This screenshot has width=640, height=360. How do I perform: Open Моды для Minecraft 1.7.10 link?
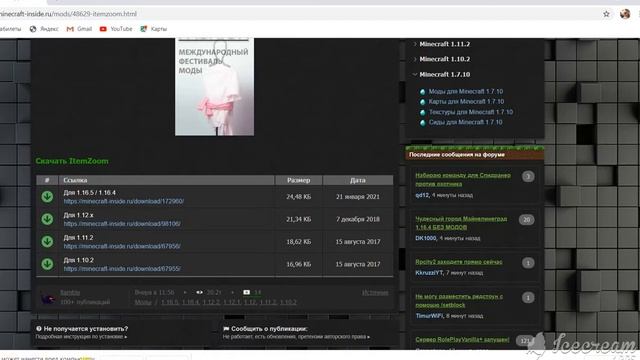(466, 91)
